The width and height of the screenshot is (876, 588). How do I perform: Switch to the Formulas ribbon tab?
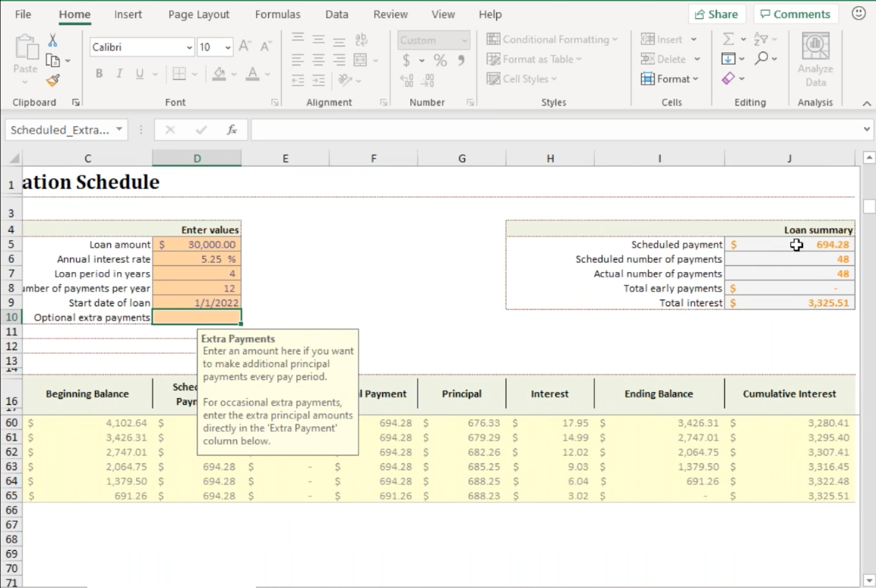click(x=277, y=14)
